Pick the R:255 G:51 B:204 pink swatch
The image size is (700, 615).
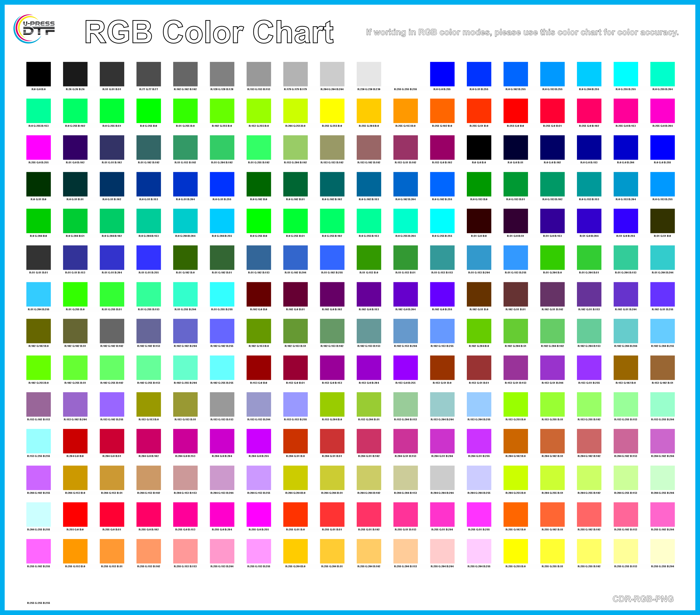coord(442,515)
